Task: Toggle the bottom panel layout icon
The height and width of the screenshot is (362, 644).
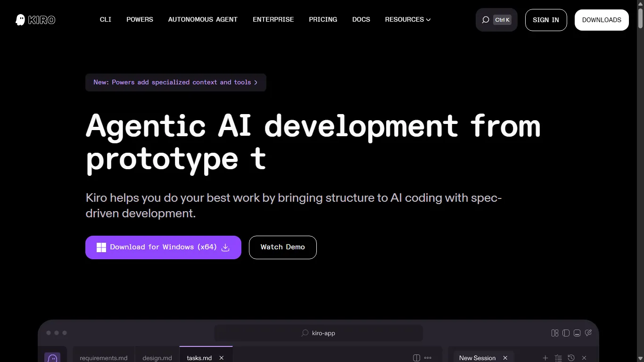Action: (x=577, y=333)
